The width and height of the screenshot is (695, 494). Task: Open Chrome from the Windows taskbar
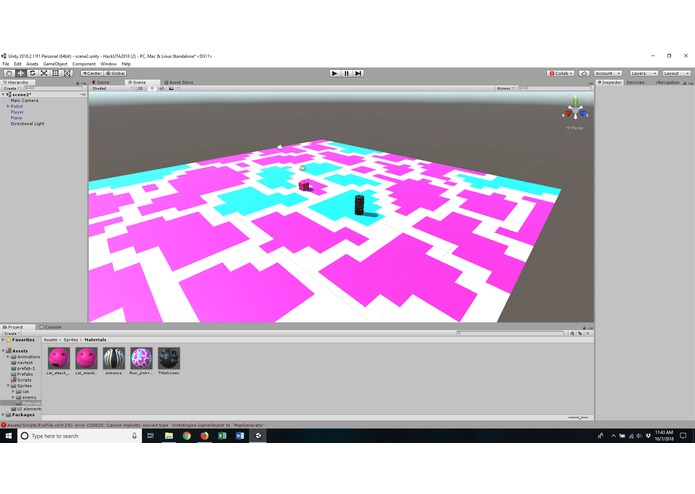coord(187,436)
